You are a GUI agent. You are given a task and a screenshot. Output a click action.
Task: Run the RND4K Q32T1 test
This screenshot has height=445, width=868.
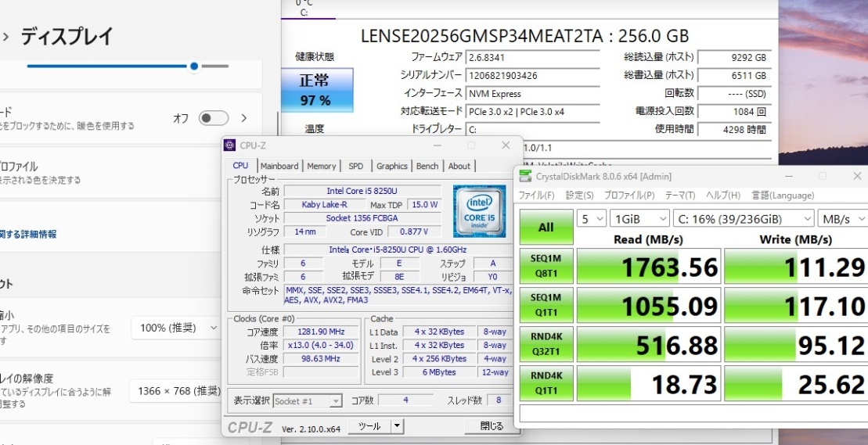[x=546, y=344]
